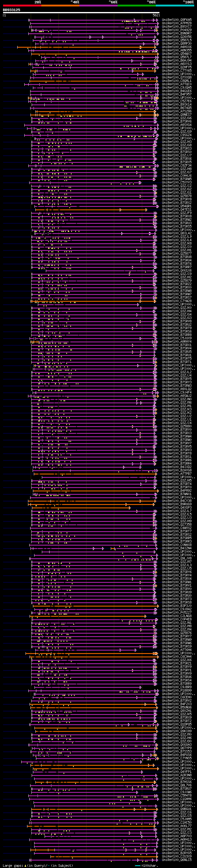Click label UniRef100_B6T4Q5
This screenshot has width=197, height=868.
tap(177, 108)
